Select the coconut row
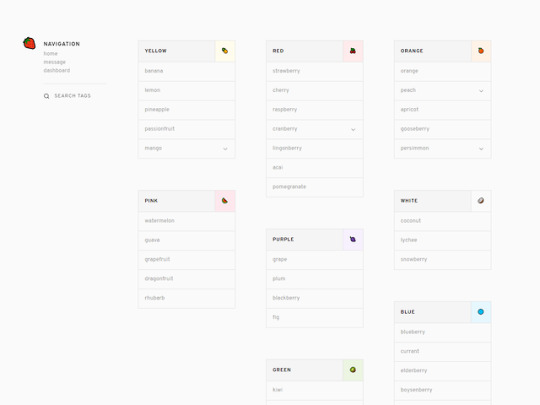The height and width of the screenshot is (405, 540). click(x=443, y=221)
